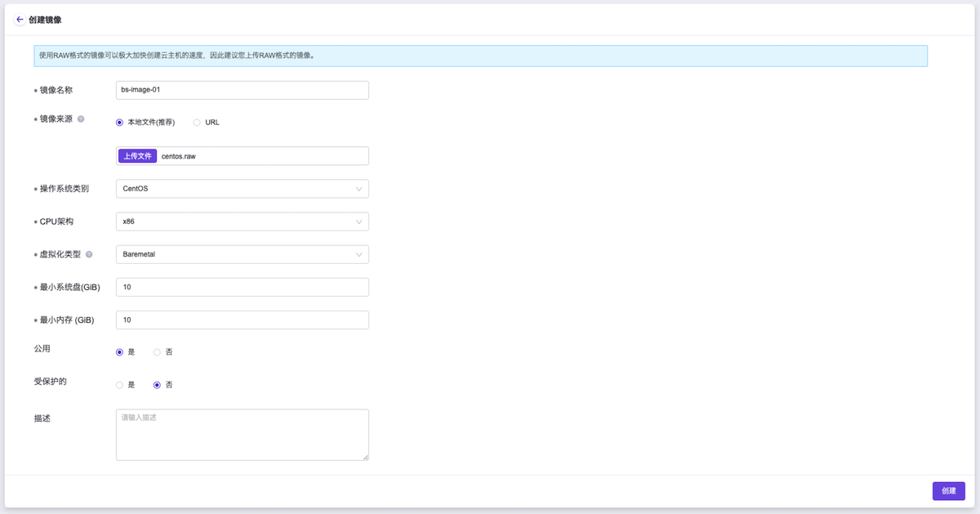This screenshot has width=980, height=514.
Task: Open 操作系统类别 dropdown showing CentOS
Action: (243, 189)
